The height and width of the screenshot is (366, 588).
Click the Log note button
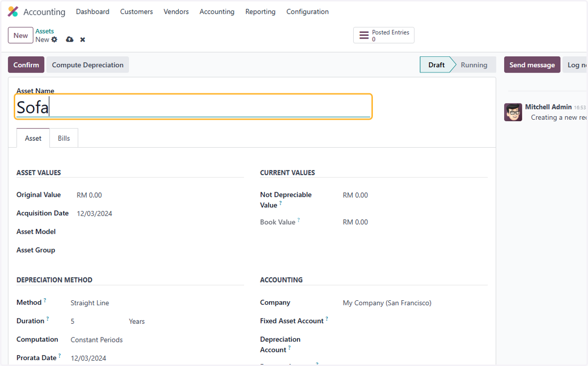tap(575, 65)
